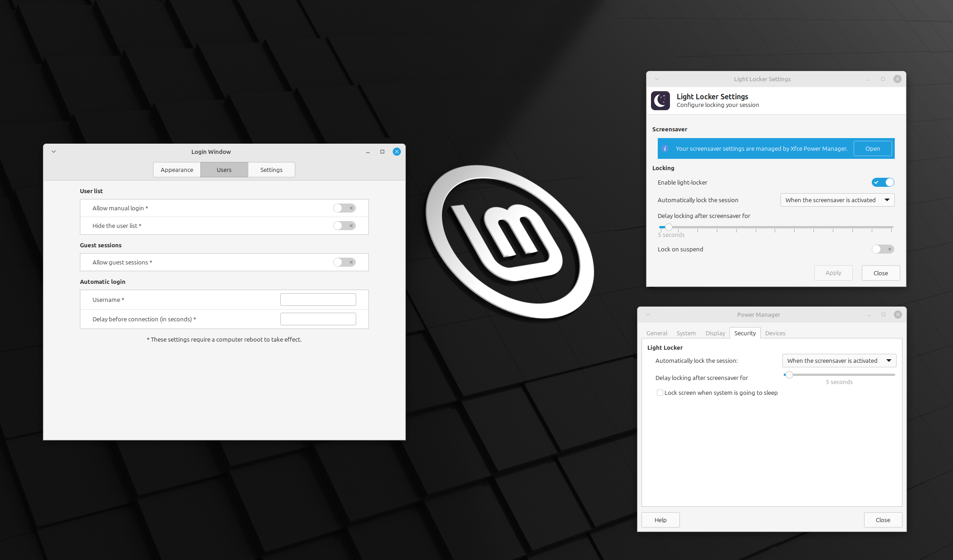
Task: Enable Allow guest sessions switch
Action: tap(344, 262)
